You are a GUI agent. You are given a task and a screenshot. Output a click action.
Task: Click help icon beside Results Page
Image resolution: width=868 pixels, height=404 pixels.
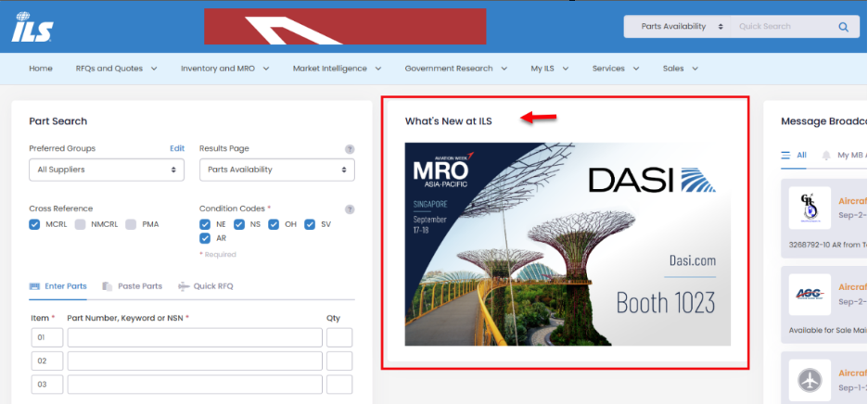(x=350, y=148)
